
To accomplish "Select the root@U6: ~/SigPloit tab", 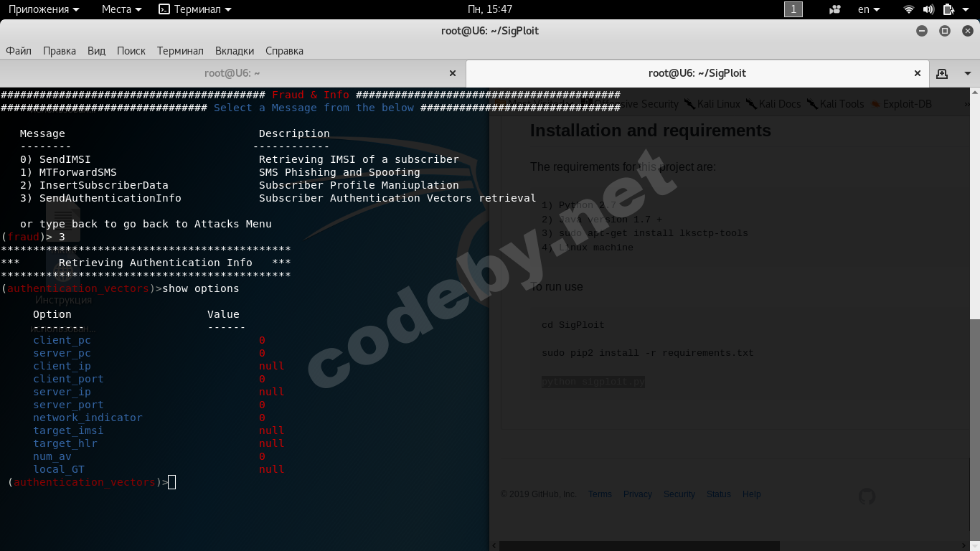I will pyautogui.click(x=697, y=73).
